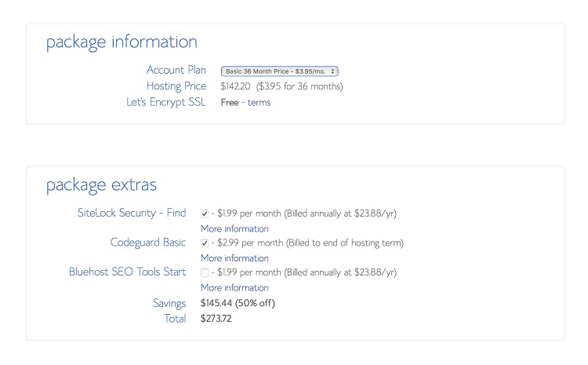The height and width of the screenshot is (365, 588).
Task: Open the Account Plan dropdown
Action: point(279,71)
